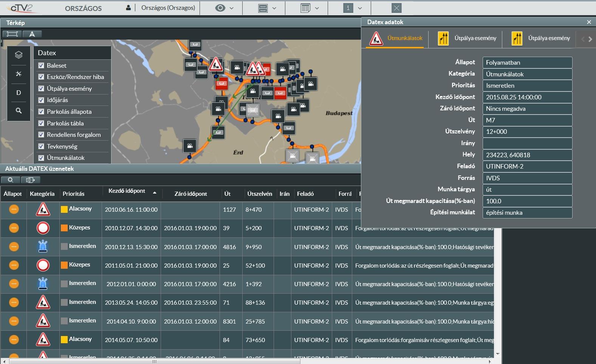Click the road closed icon in road 25 row
This screenshot has width=596, height=364.
click(x=43, y=265)
